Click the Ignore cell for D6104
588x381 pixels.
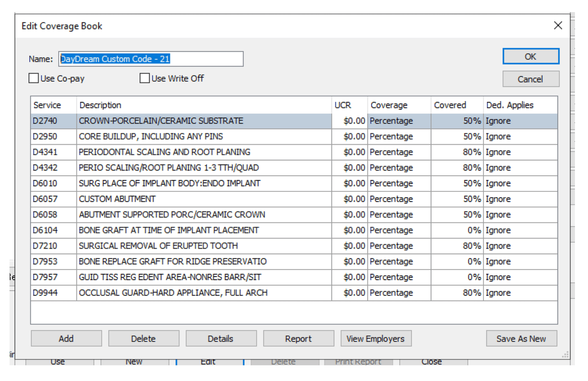coord(520,230)
